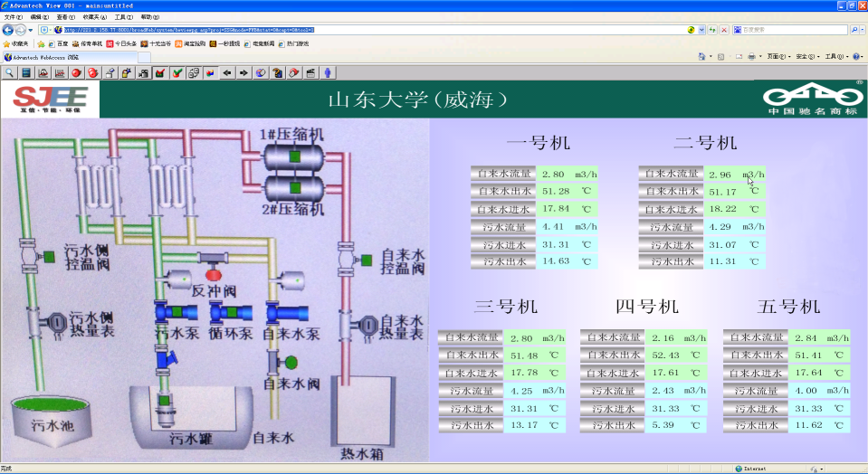Open the 工具 menu in menu bar
This screenshot has height=474, width=868.
click(x=123, y=17)
